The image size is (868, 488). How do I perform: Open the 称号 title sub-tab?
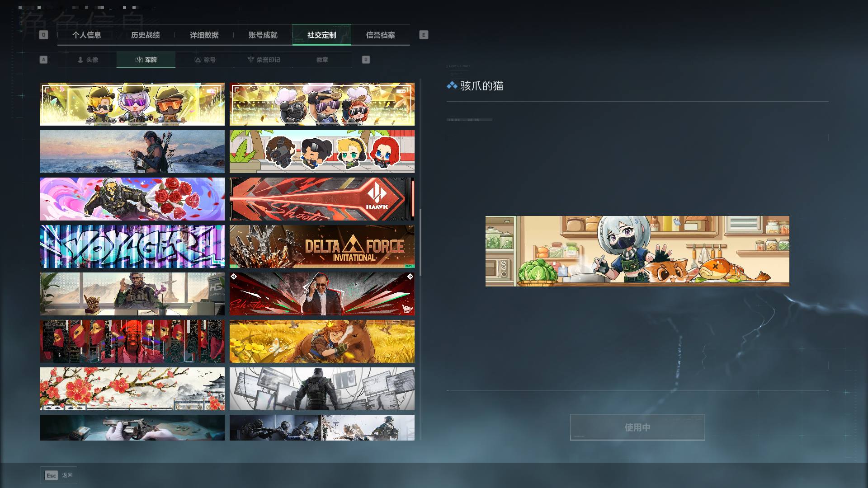[x=205, y=60]
